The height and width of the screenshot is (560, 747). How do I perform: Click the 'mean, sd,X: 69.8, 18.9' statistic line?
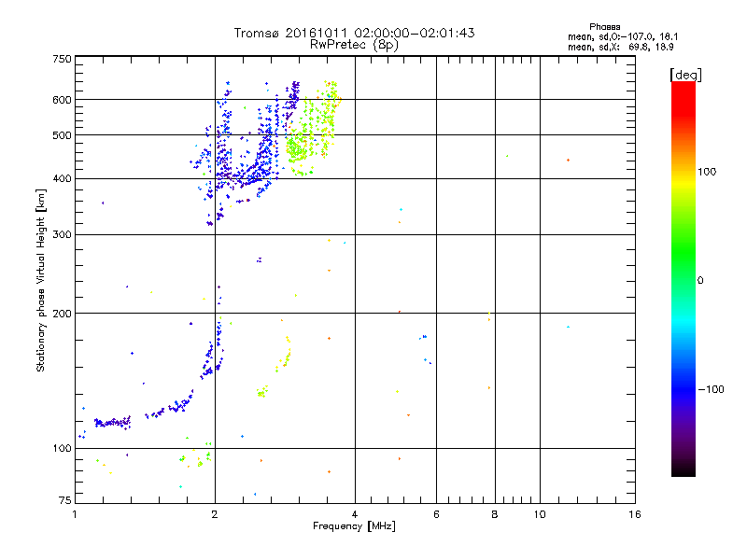(620, 47)
